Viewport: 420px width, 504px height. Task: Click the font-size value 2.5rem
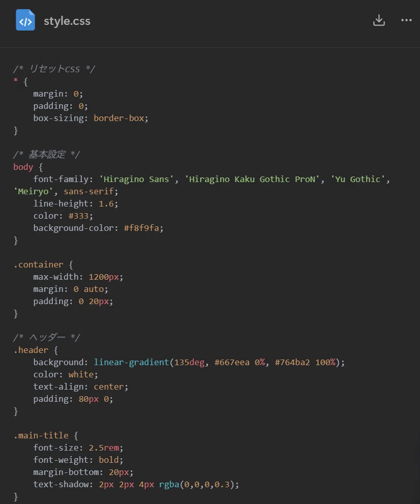tap(104, 448)
